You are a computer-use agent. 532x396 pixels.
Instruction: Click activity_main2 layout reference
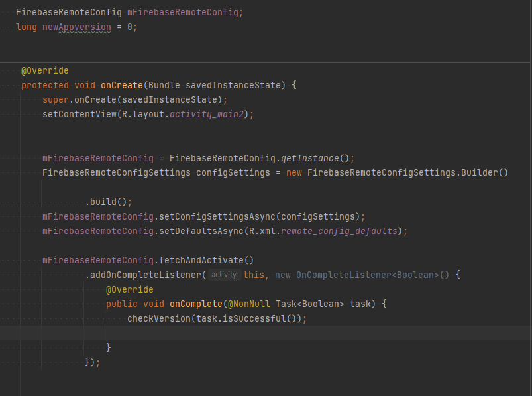click(207, 115)
